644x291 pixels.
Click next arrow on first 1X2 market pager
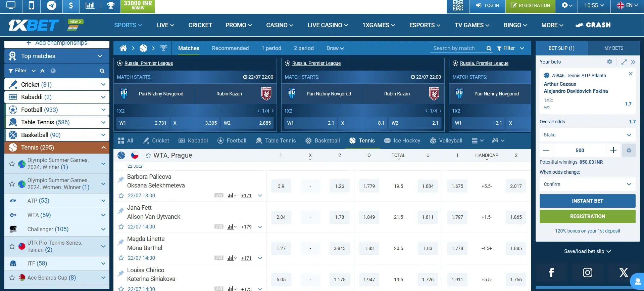(273, 111)
